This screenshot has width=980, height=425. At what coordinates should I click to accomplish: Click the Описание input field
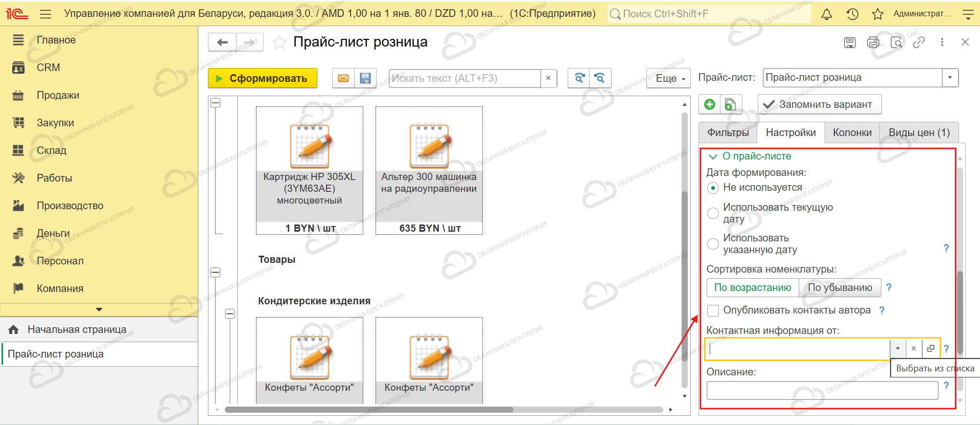(822, 391)
